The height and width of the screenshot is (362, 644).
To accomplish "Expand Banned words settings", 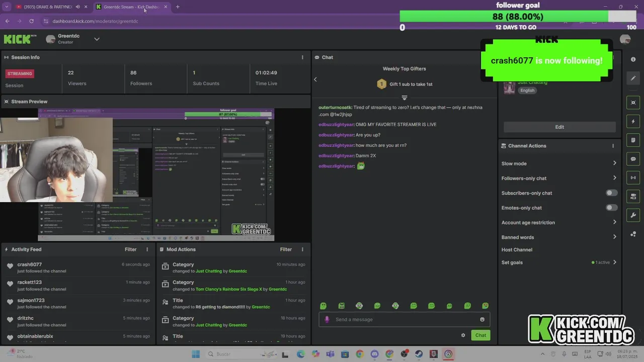I will tap(614, 237).
